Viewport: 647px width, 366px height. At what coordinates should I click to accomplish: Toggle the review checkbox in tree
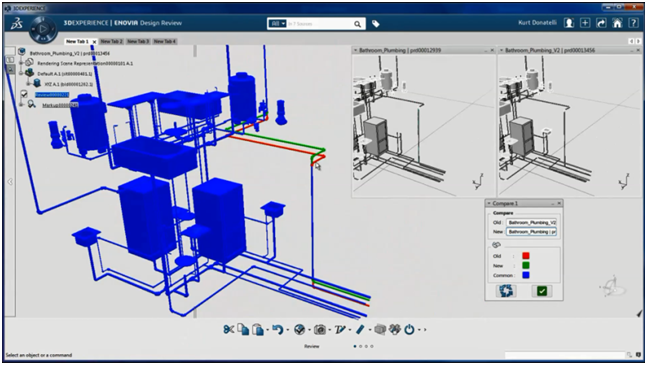tap(24, 94)
